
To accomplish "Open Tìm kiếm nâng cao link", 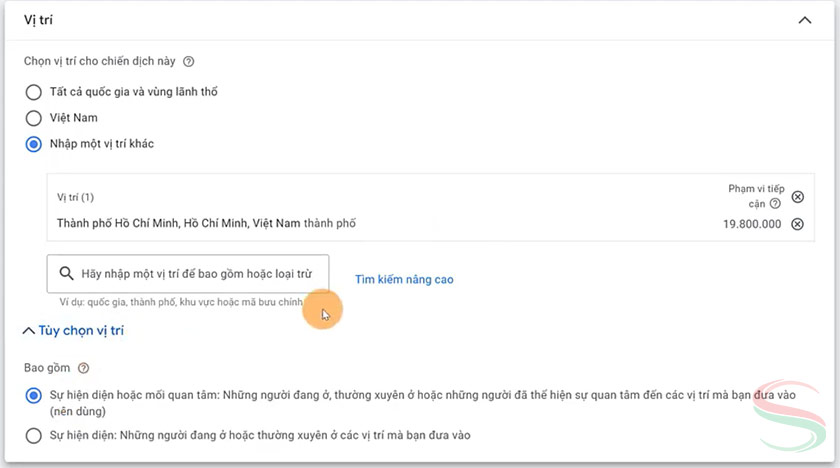I will click(404, 280).
